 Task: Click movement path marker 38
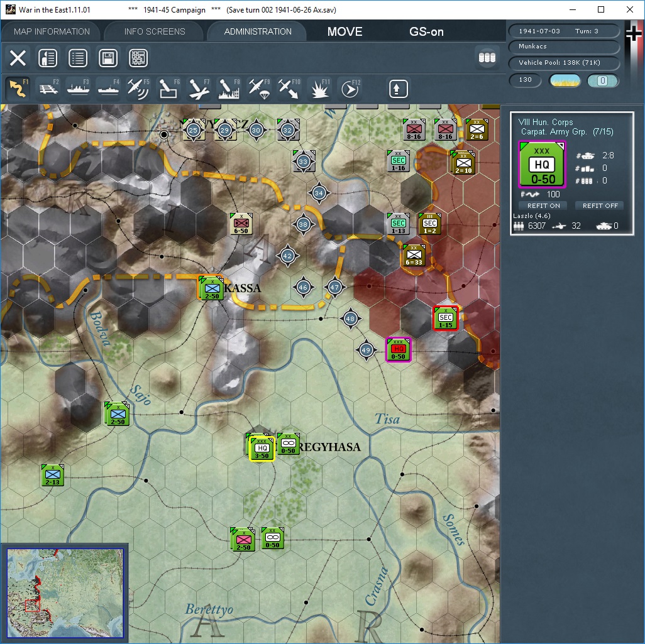[303, 224]
